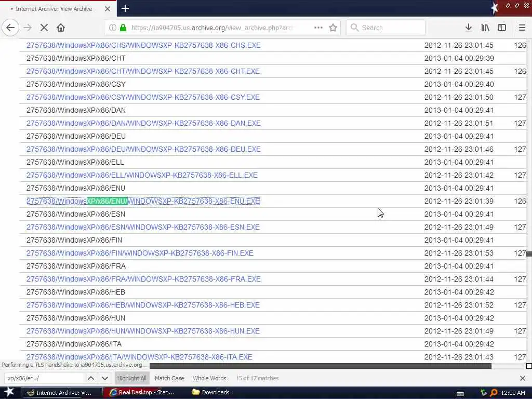Open the CHS.EXE download link
The width and height of the screenshot is (532, 399).
click(143, 45)
